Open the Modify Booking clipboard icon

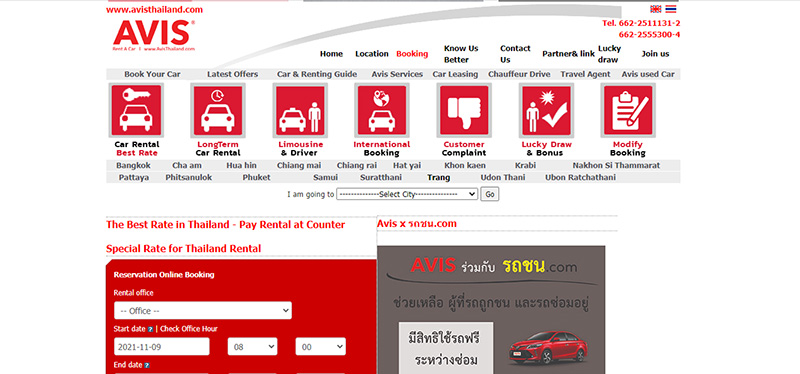(x=628, y=110)
